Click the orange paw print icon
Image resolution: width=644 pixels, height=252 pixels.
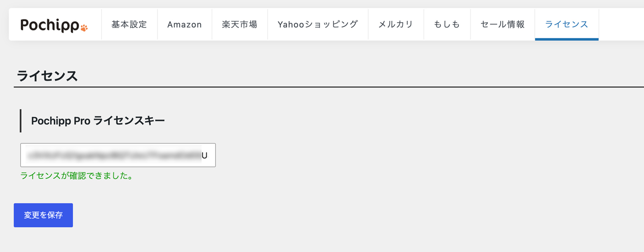click(x=84, y=28)
